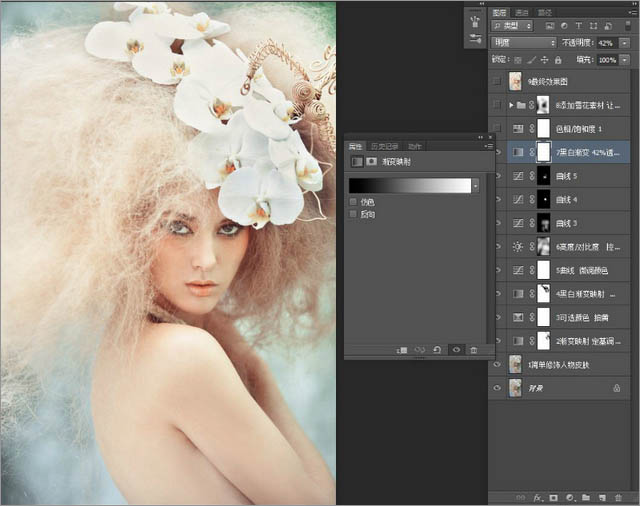
Task: Click the add layer mask icon
Action: [552, 497]
